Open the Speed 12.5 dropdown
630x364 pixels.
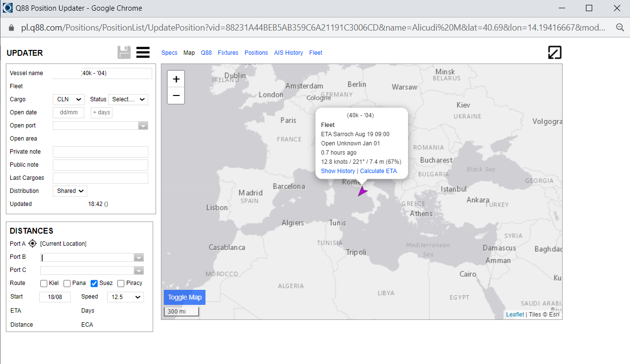[126, 297]
